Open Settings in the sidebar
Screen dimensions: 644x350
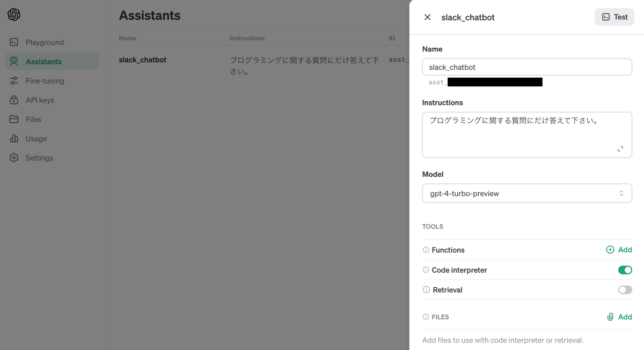pos(52,158)
